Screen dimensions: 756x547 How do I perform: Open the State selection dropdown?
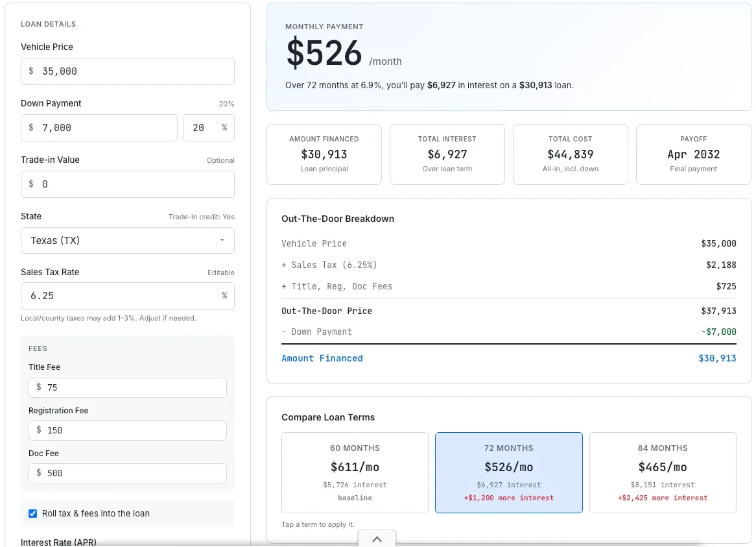[127, 240]
